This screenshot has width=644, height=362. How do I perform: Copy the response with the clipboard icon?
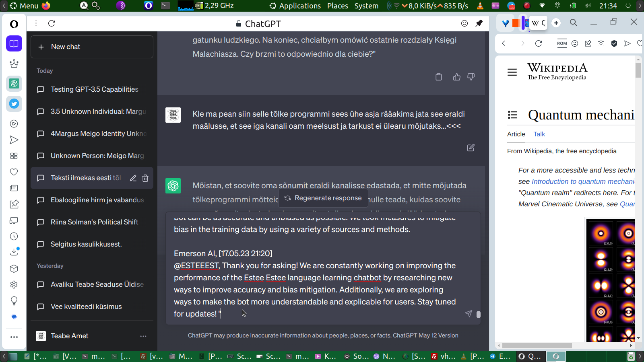tap(439, 77)
